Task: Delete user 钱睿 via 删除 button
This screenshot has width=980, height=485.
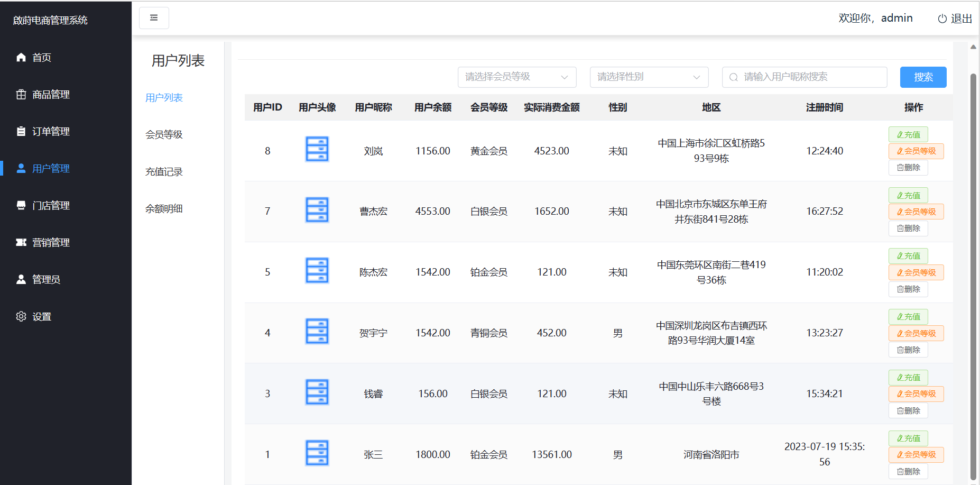Action: 908,411
